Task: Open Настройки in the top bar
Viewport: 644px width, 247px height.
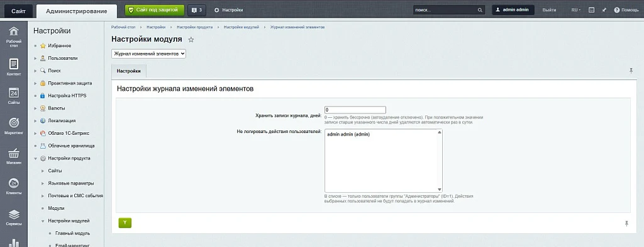Action: point(229,10)
